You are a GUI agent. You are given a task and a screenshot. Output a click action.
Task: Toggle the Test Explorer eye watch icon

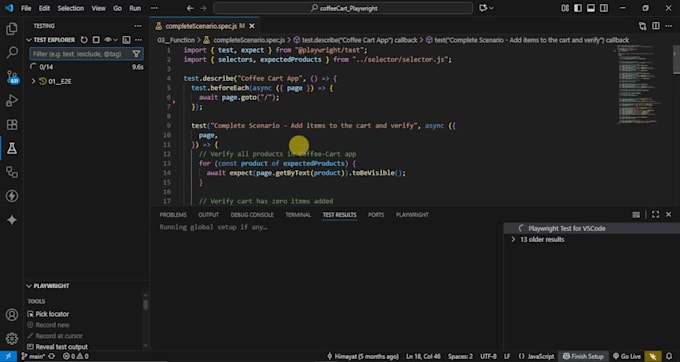click(x=108, y=40)
